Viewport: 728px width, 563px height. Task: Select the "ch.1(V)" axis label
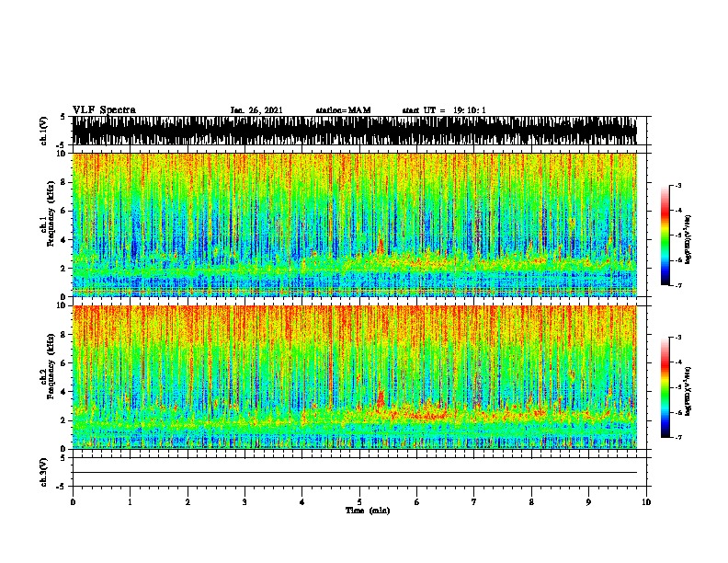pyautogui.click(x=44, y=131)
